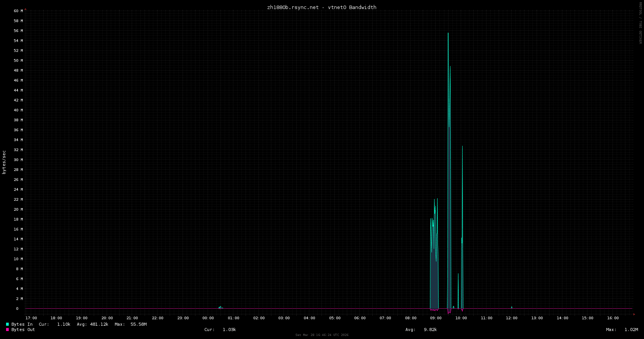Click the 10:00 time axis label
Screen dimensions: 644x339
tap(461, 318)
